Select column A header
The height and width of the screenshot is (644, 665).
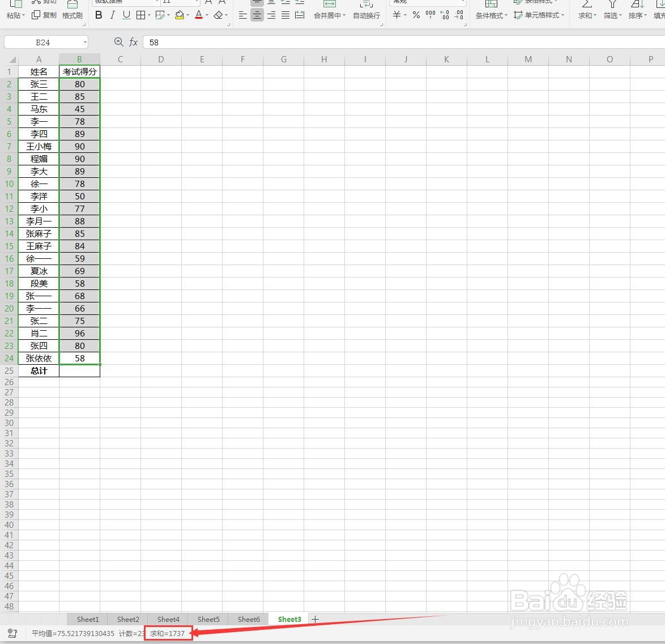point(39,59)
